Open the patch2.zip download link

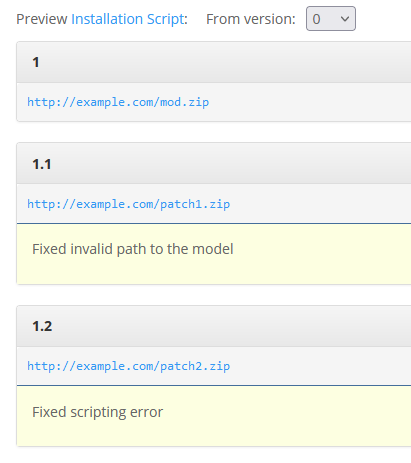[129, 366]
